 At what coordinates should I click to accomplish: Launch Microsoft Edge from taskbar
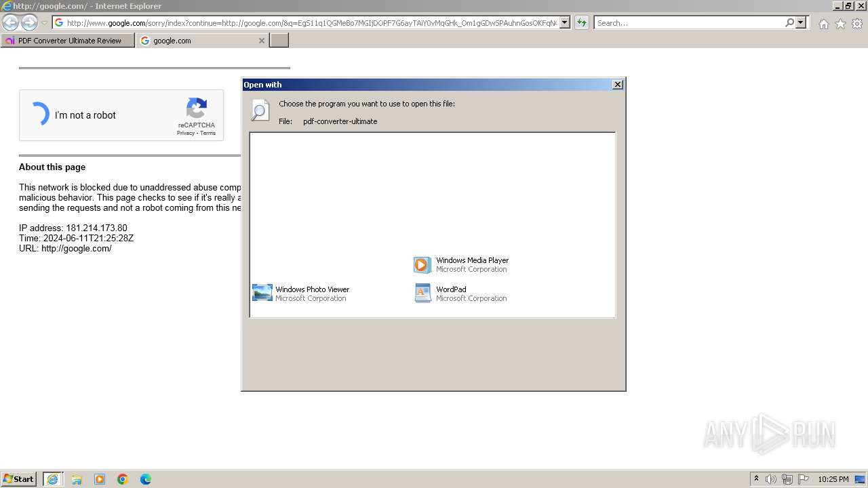(x=146, y=479)
